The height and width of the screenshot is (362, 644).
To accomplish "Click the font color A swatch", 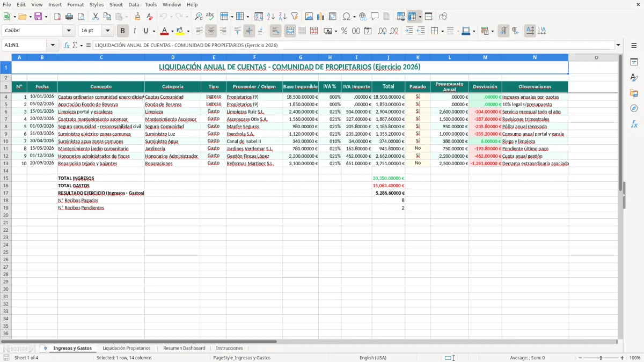I will tap(165, 31).
